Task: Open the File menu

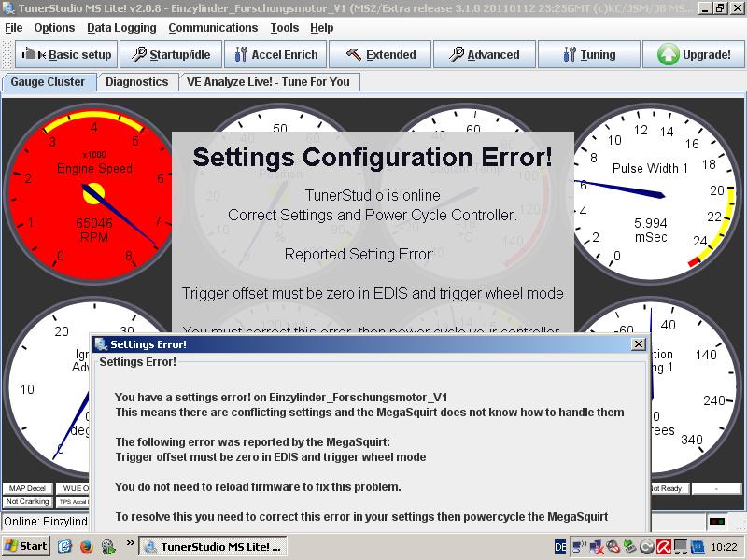Action: pos(14,28)
